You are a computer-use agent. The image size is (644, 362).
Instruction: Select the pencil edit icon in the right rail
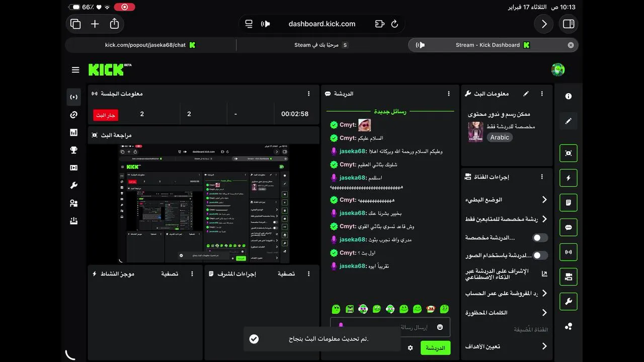coord(569,121)
